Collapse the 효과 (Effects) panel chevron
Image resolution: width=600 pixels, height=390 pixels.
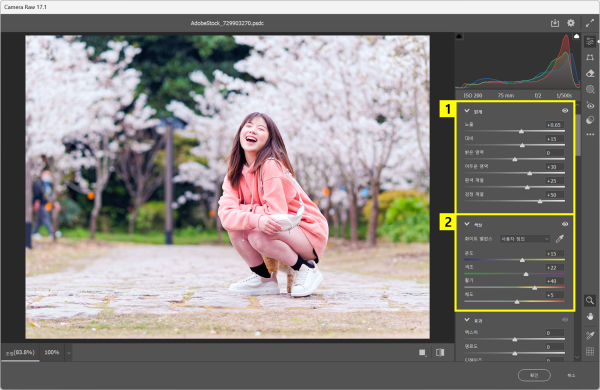[467, 319]
